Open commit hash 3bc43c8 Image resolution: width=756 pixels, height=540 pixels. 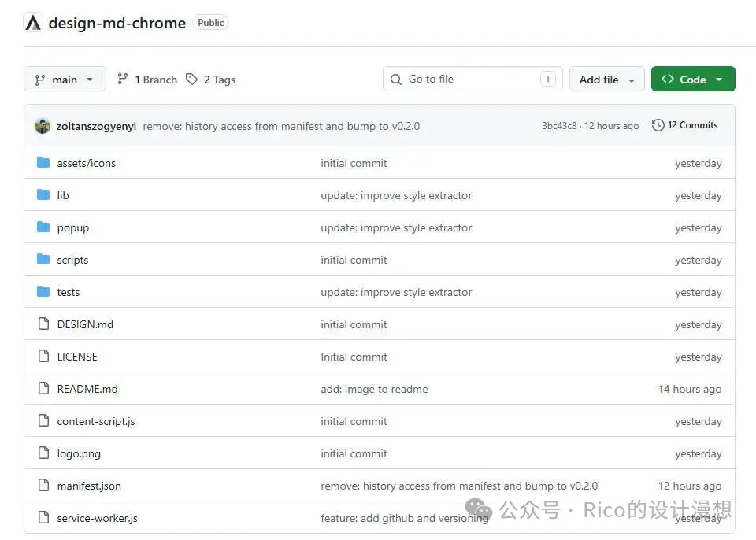coord(559,126)
